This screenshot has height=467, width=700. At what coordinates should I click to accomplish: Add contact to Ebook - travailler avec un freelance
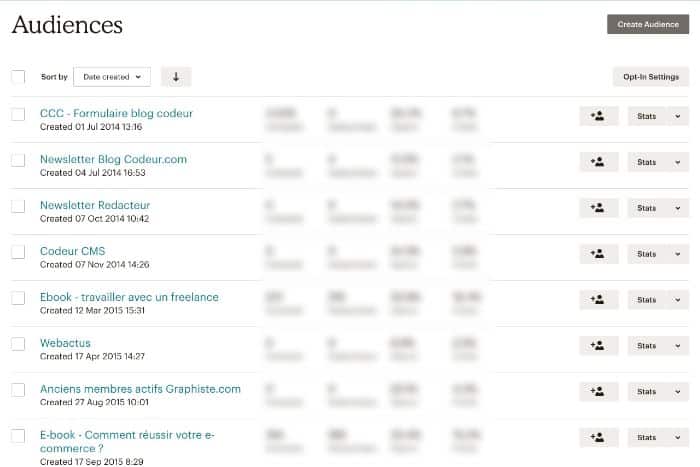pyautogui.click(x=598, y=300)
